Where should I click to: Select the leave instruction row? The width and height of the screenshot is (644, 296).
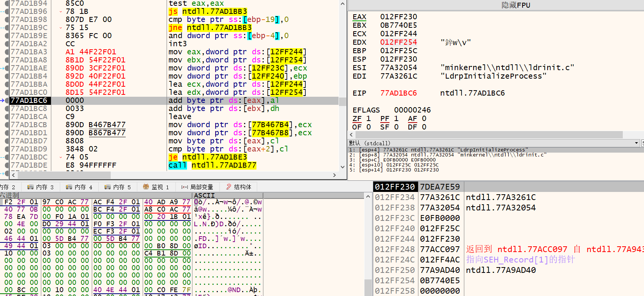[180, 117]
